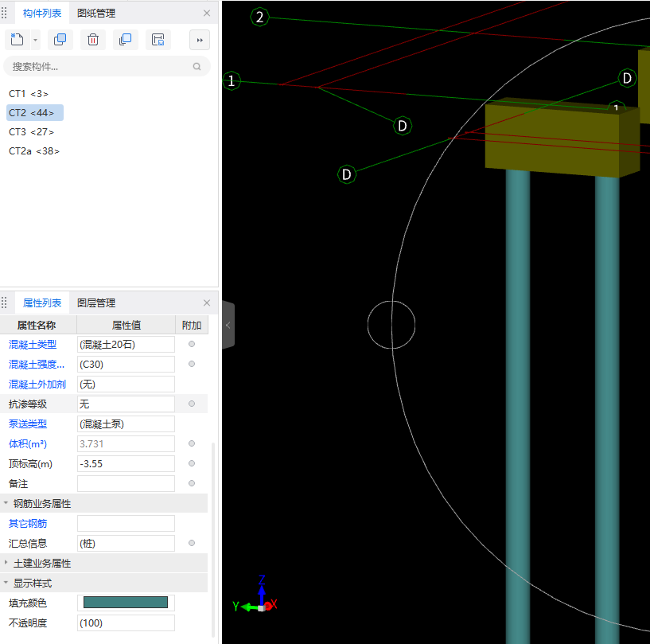This screenshot has width=650, height=644.
Task: Click the 附加 column header
Action: (x=192, y=326)
